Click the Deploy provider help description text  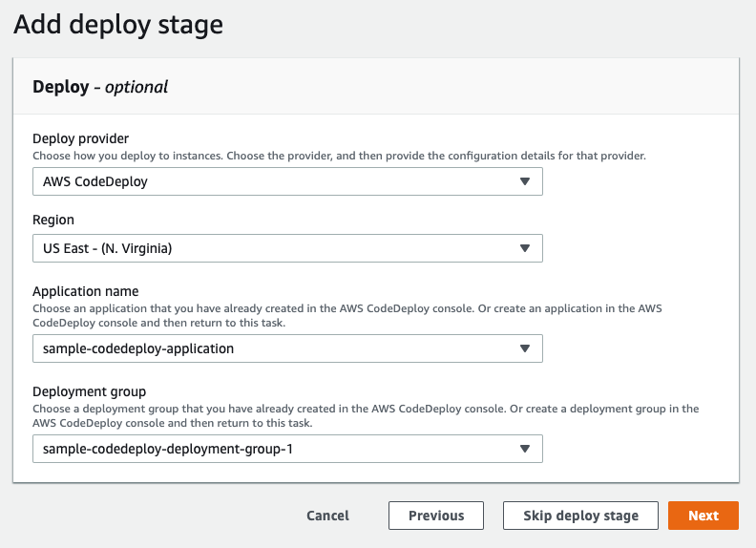coord(339,155)
